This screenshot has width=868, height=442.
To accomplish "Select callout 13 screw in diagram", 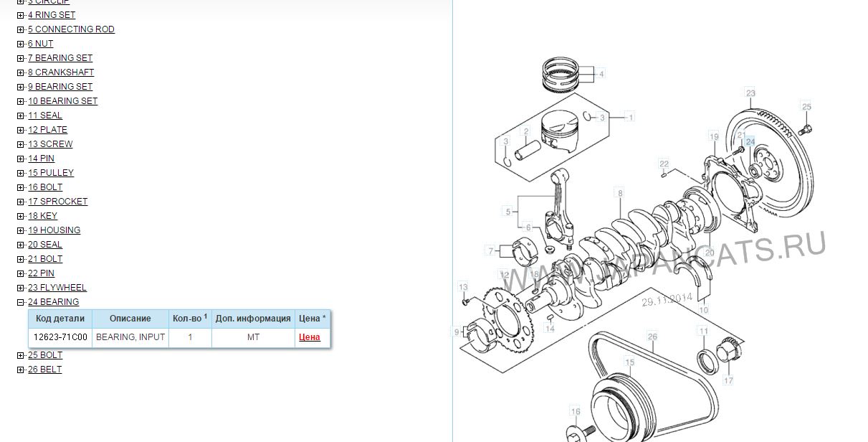I will click(x=463, y=287).
